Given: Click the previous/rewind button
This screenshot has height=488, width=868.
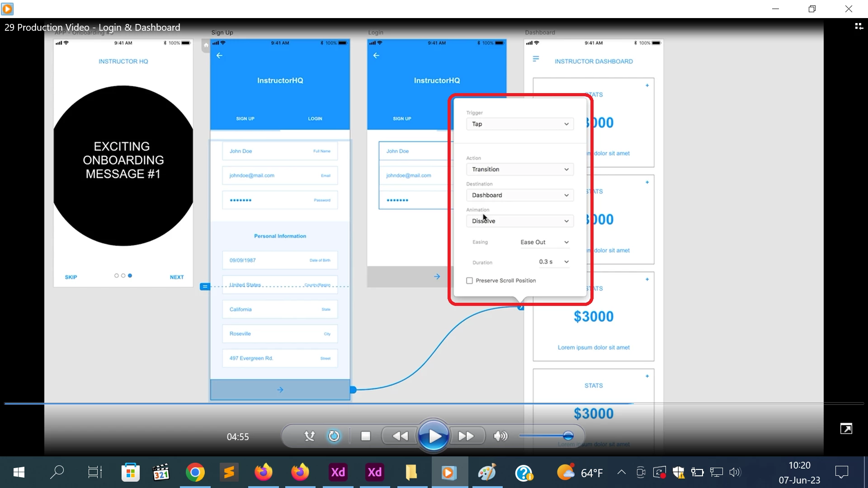Looking at the screenshot, I should [400, 436].
